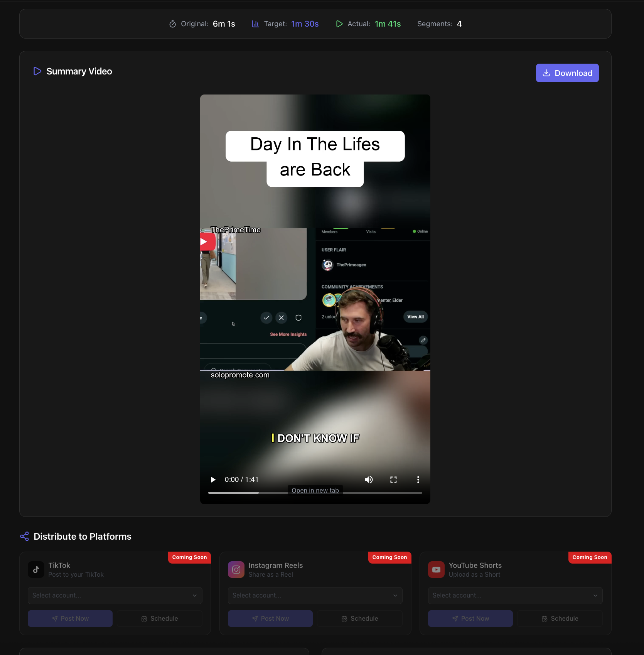The width and height of the screenshot is (644, 655).
Task: Click Post Now under TikTok
Action: click(70, 618)
